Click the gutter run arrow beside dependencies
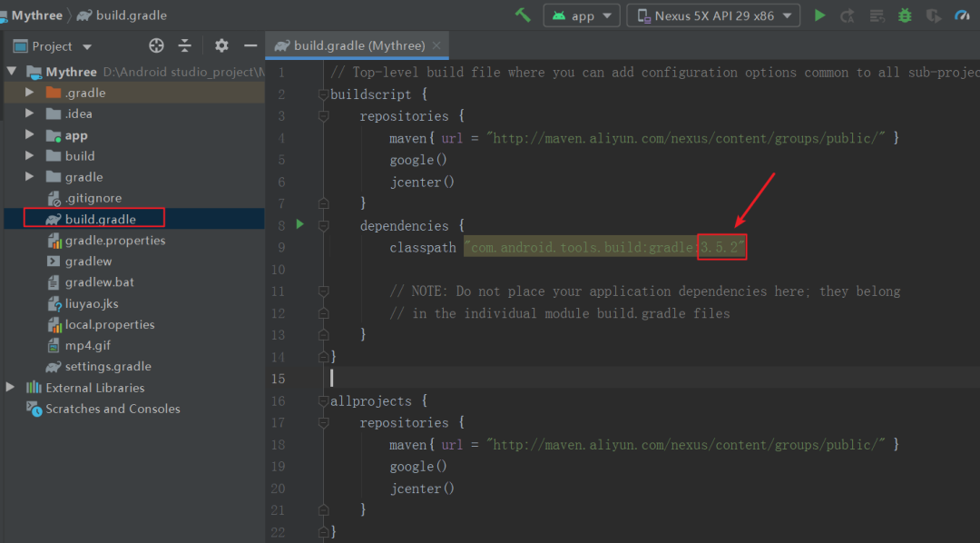This screenshot has height=543, width=980. pyautogui.click(x=300, y=224)
